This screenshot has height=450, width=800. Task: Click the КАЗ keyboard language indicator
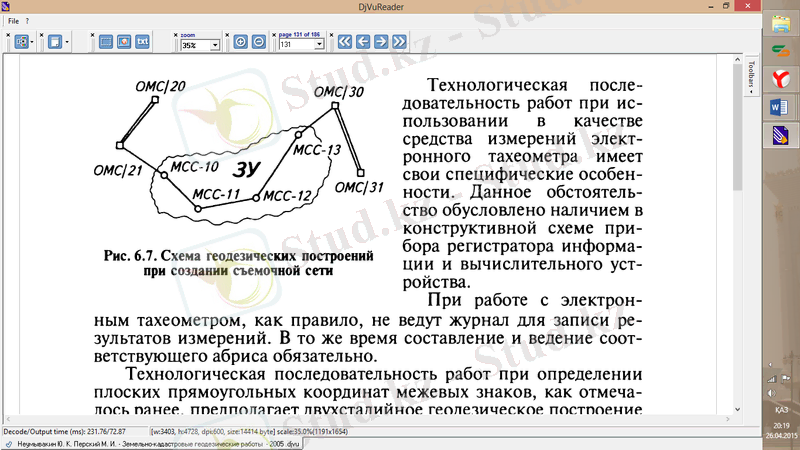coord(781,410)
